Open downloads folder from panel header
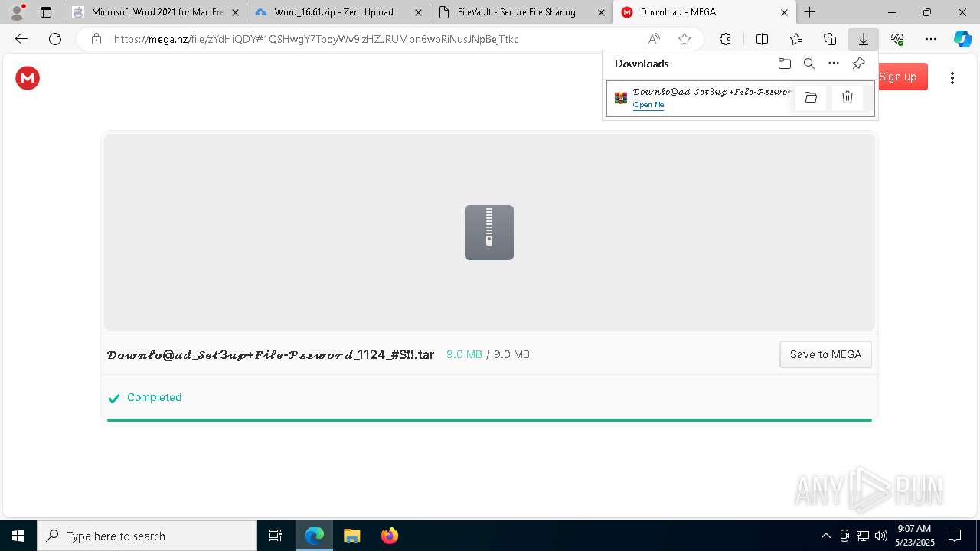The width and height of the screenshot is (980, 551). pos(784,64)
